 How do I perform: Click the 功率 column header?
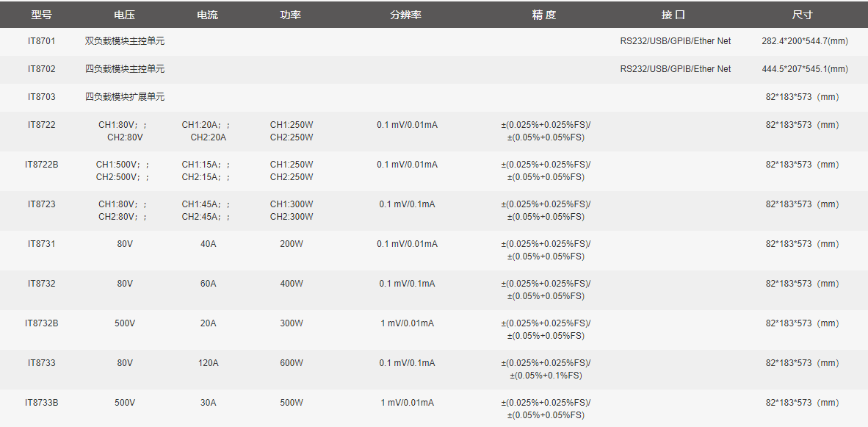(292, 14)
